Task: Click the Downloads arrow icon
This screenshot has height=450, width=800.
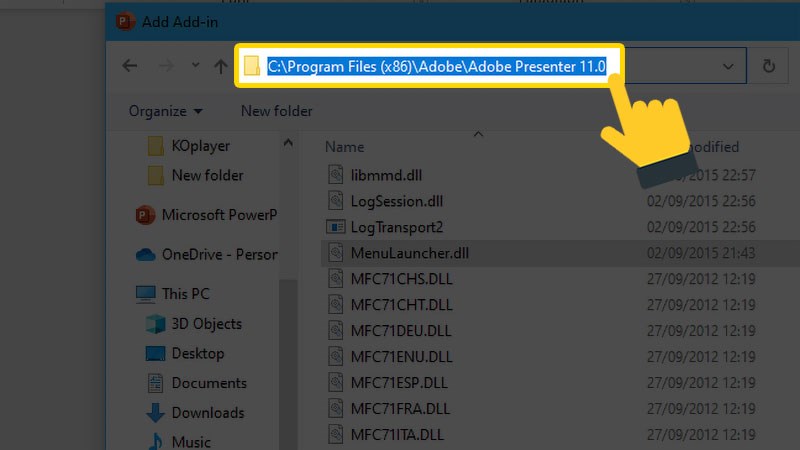Action: point(155,413)
